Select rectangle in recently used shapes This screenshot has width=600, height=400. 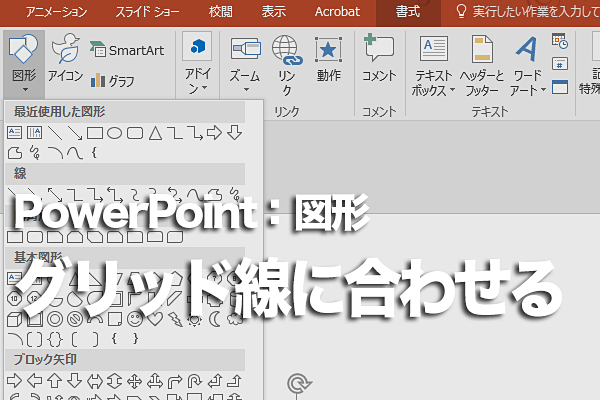[x=95, y=133]
